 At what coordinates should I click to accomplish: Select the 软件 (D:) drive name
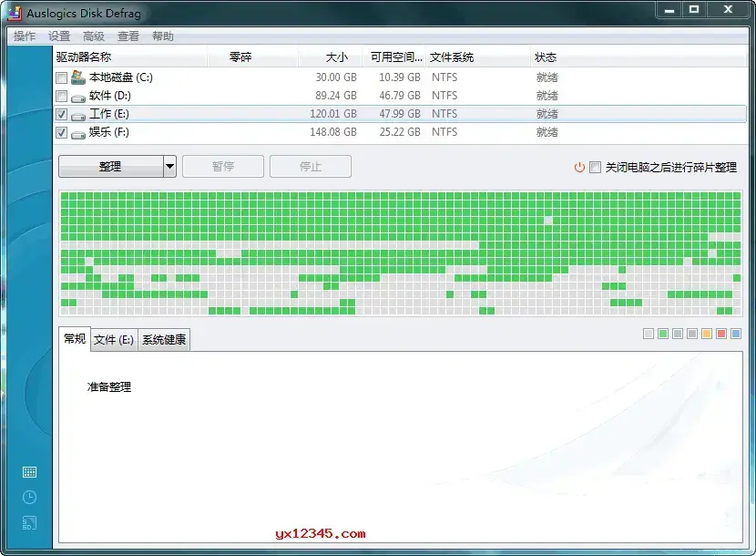point(110,96)
